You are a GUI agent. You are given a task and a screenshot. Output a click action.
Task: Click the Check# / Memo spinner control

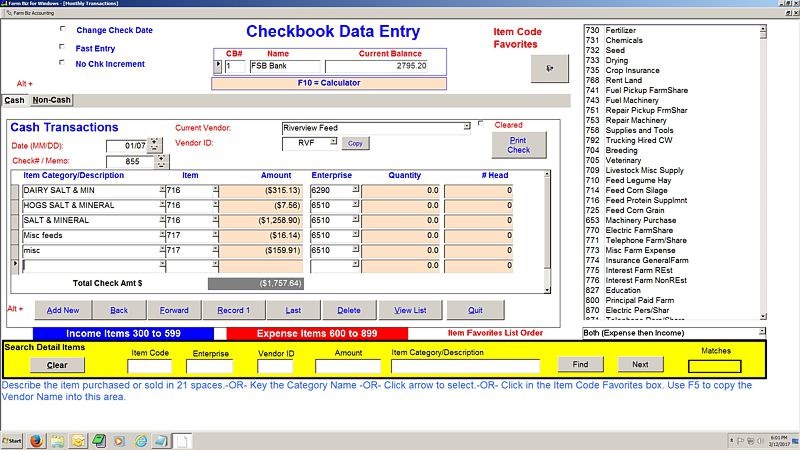[161, 161]
